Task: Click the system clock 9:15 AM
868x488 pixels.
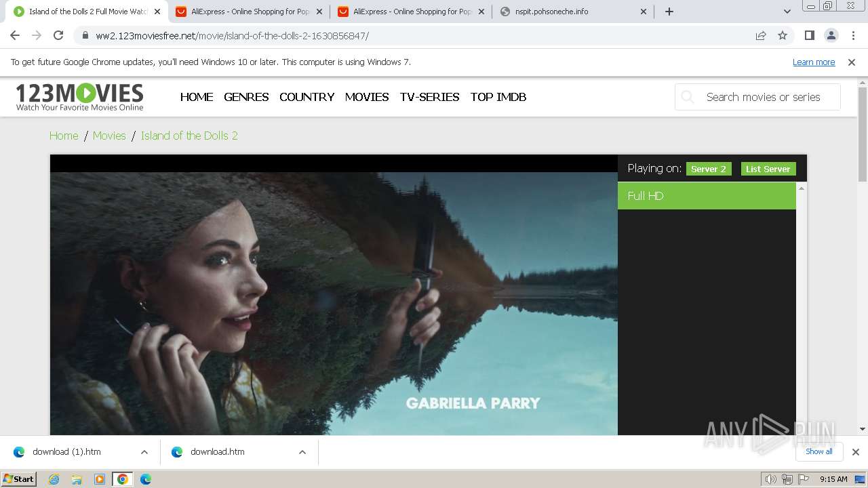Action: click(x=833, y=479)
